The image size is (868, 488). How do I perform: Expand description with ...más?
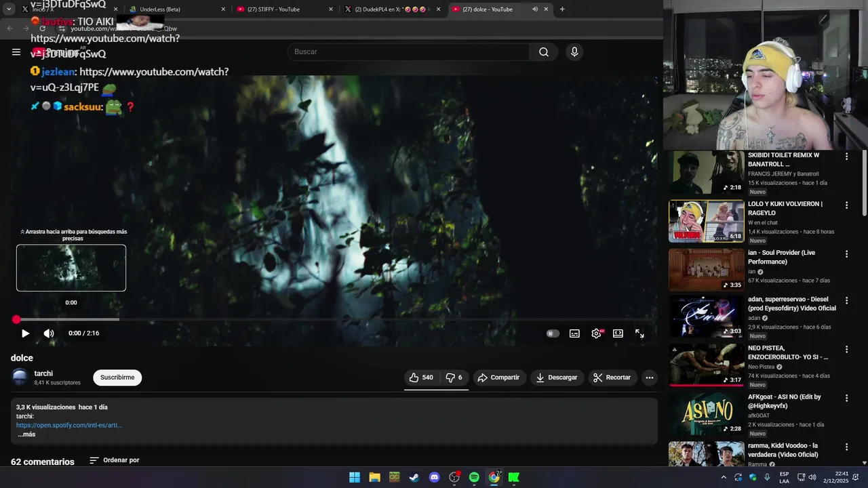point(26,434)
